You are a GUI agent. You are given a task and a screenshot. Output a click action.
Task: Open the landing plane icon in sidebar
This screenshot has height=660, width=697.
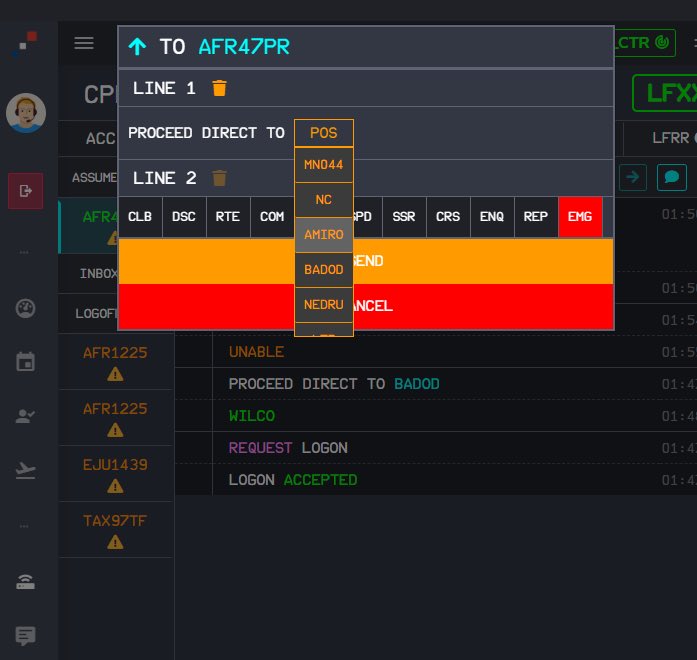[x=25, y=470]
